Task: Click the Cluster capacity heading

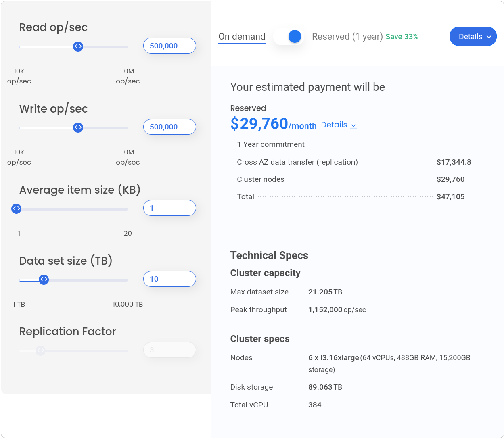Action: point(265,273)
